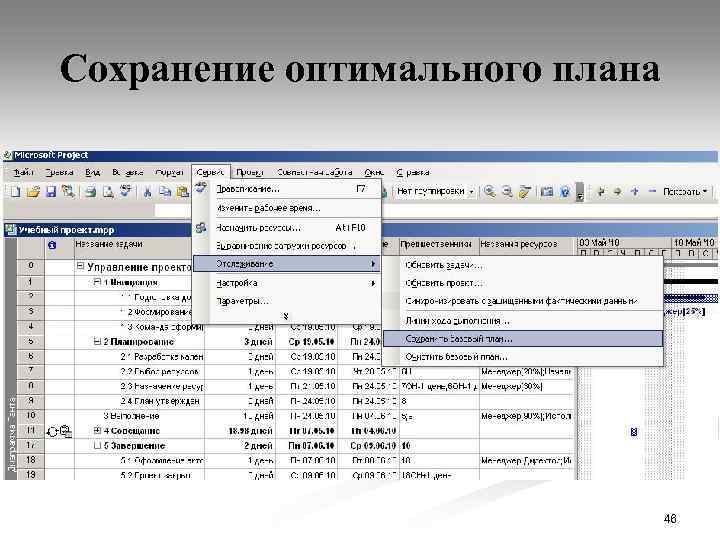Expand full Сервис menu with chevron
The width and height of the screenshot is (720, 540).
click(x=286, y=316)
